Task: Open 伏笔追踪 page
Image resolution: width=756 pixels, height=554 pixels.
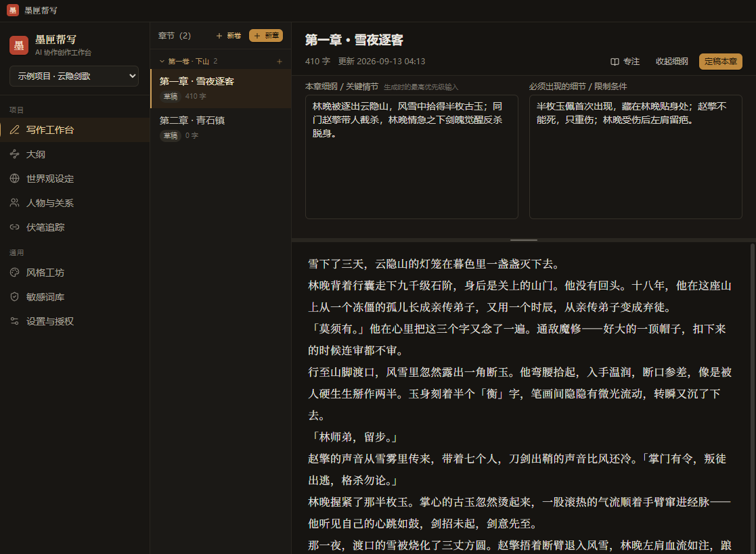Action: click(x=74, y=227)
